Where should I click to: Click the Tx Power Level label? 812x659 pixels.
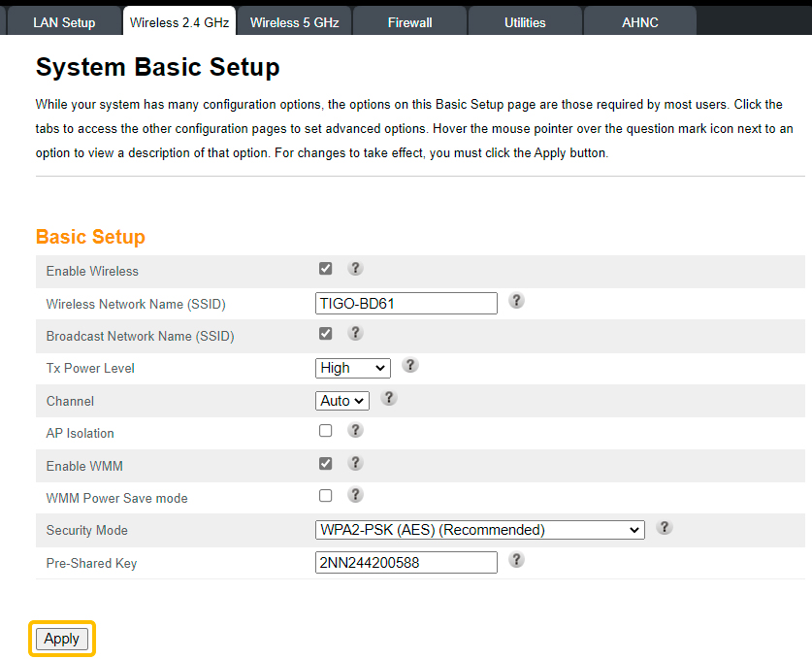point(90,369)
